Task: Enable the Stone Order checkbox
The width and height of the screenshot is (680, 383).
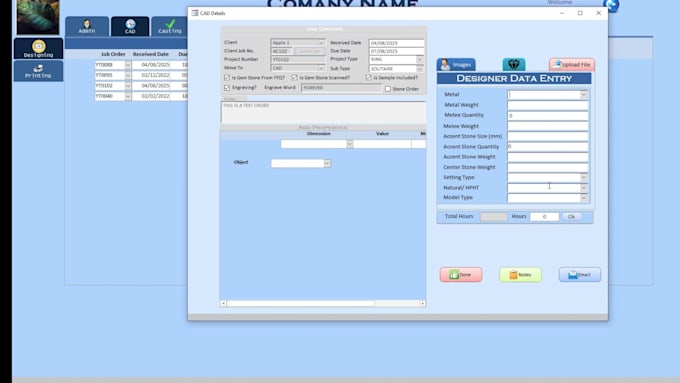Action: [x=388, y=89]
